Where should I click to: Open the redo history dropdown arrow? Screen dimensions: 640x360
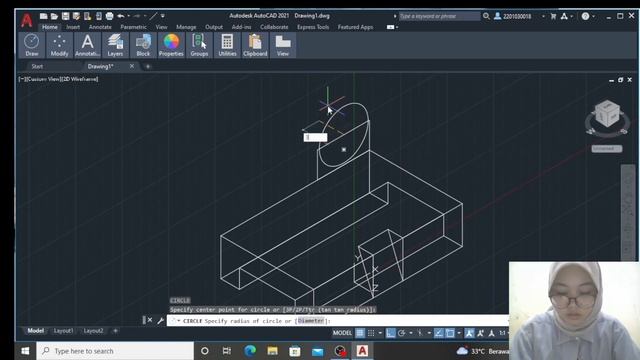145,16
